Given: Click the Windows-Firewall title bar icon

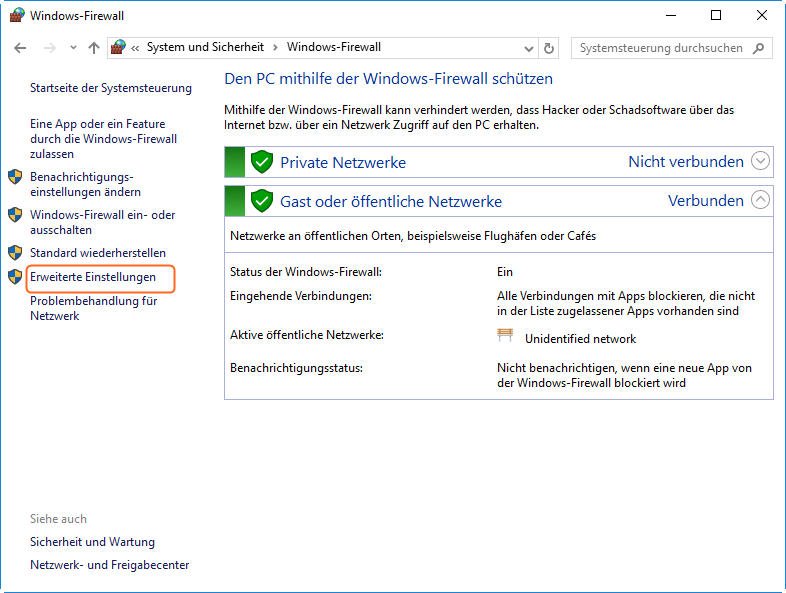Looking at the screenshot, I should tap(17, 16).
